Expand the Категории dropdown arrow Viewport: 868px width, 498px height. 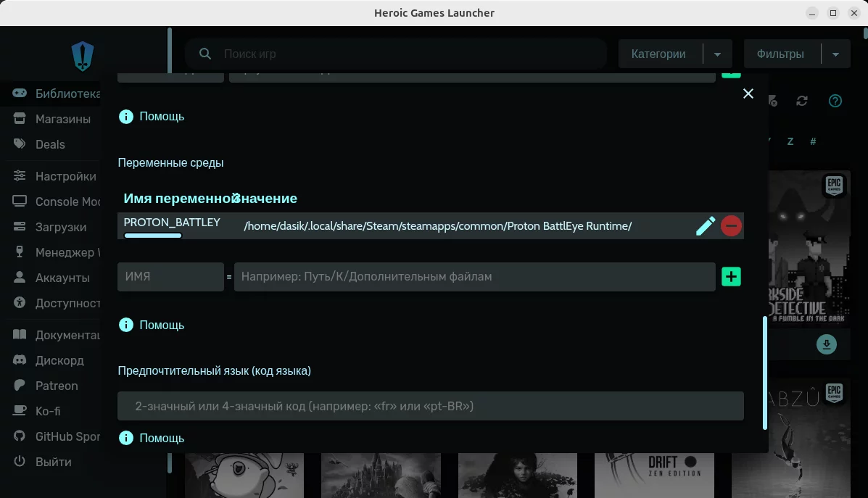coord(717,54)
